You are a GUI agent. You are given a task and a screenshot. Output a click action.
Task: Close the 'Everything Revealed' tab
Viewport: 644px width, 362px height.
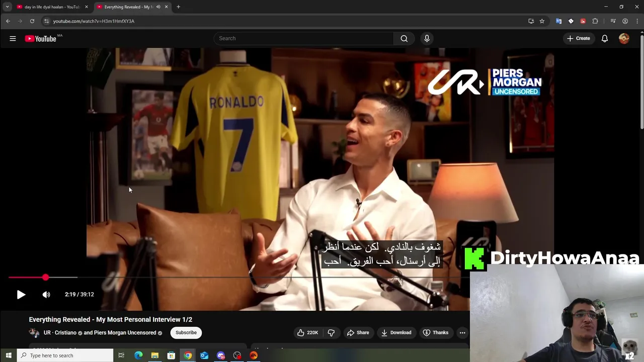[166, 7]
